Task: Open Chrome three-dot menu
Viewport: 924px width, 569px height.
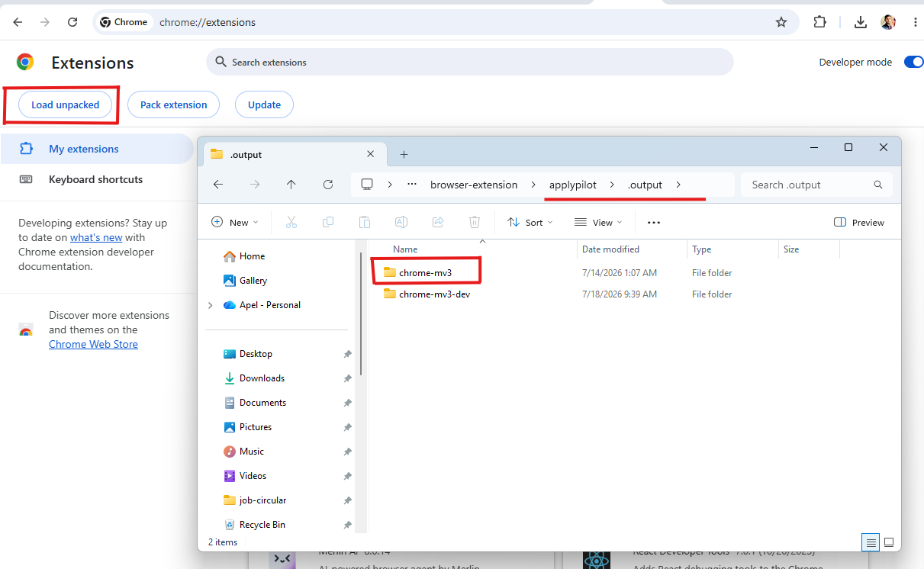Action: [x=915, y=22]
